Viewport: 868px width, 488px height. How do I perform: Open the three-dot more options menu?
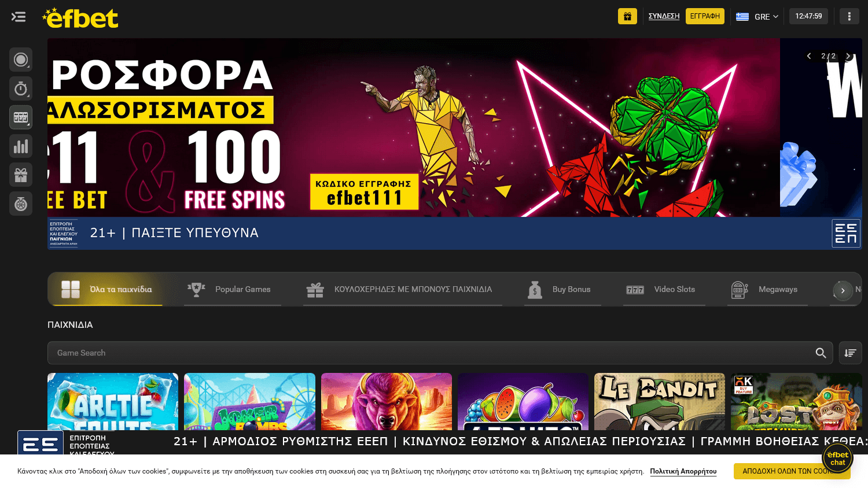(x=849, y=16)
